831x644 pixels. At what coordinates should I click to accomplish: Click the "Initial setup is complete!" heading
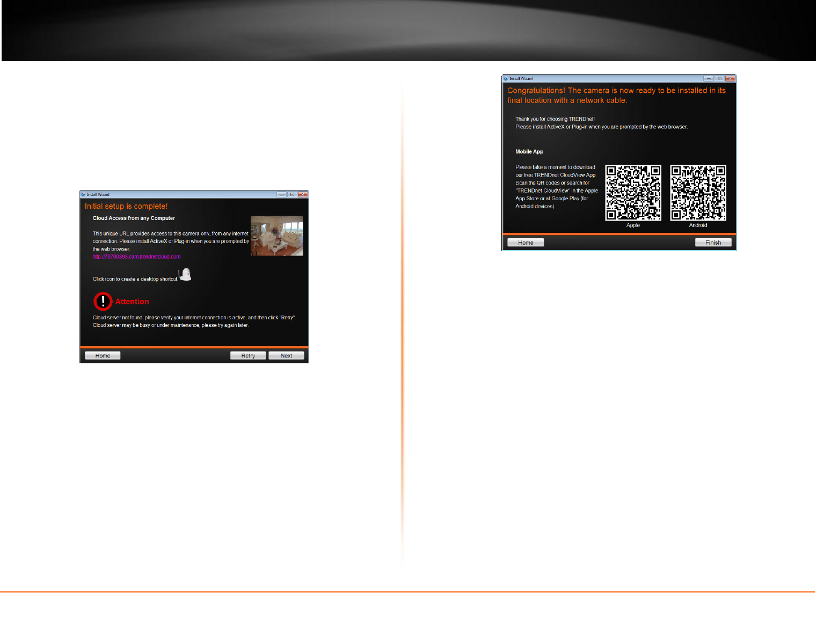[x=126, y=206]
